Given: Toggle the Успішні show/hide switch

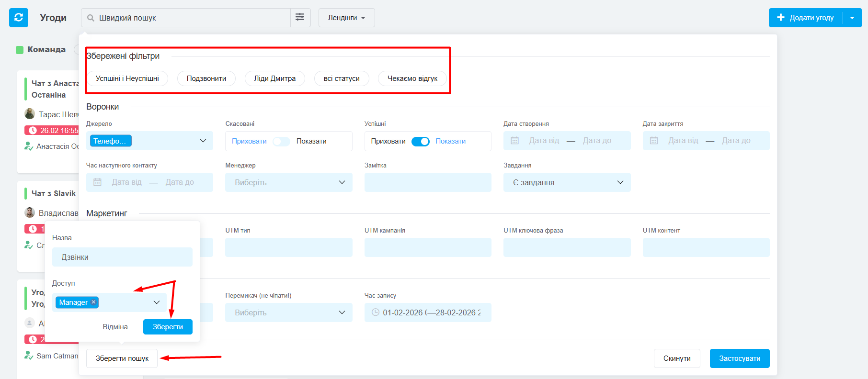Looking at the screenshot, I should 421,141.
